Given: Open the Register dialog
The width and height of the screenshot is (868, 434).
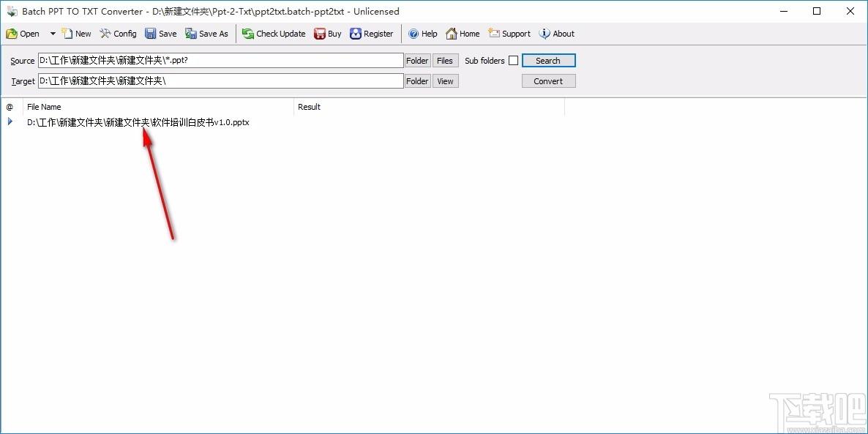Looking at the screenshot, I should coord(372,34).
